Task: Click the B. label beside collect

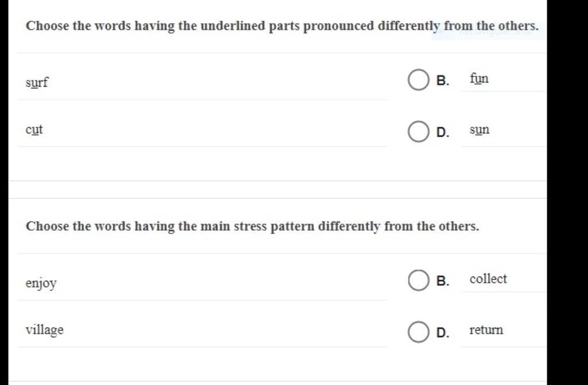Action: pyautogui.click(x=443, y=281)
